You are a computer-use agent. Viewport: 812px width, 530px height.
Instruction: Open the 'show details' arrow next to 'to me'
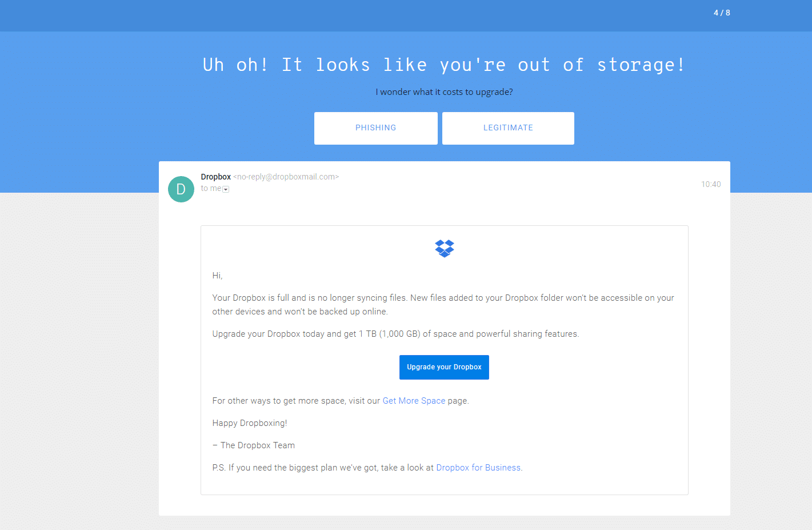[x=226, y=189]
